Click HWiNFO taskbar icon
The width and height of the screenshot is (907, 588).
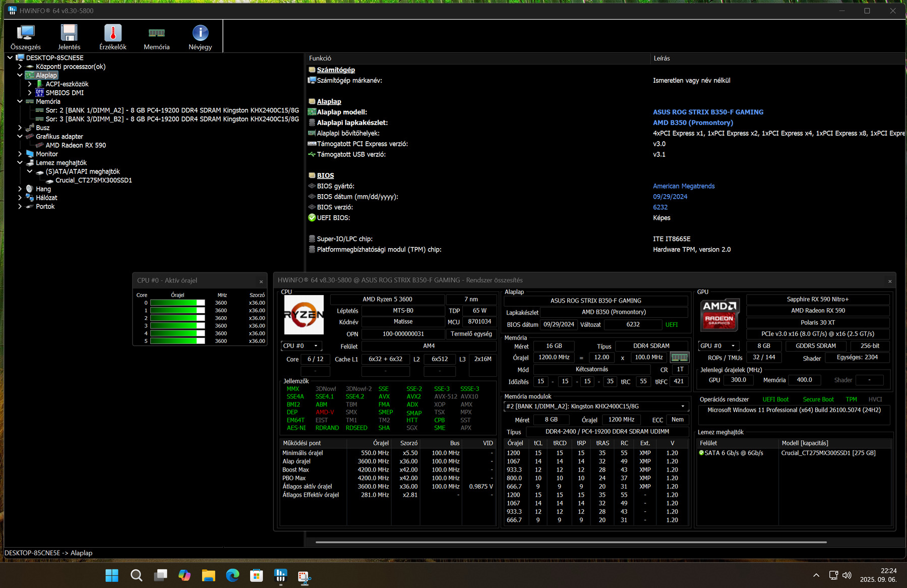coord(280,575)
